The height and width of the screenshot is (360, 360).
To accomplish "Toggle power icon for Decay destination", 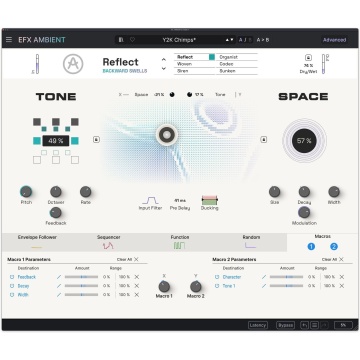I will click(x=12, y=286).
